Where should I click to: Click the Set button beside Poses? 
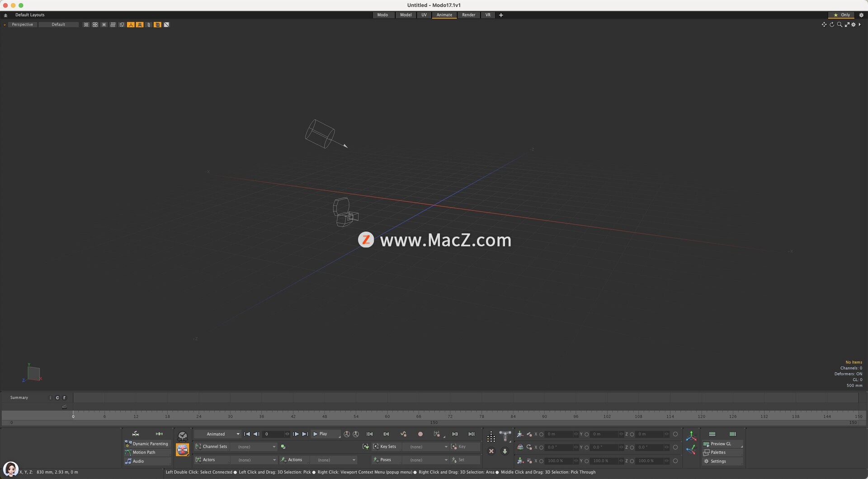pos(465,460)
